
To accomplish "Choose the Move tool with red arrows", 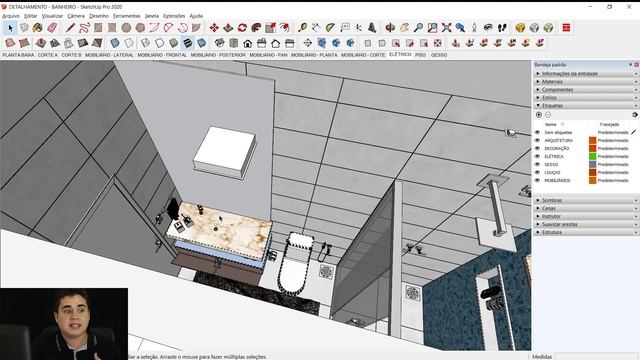I will click(214, 28).
